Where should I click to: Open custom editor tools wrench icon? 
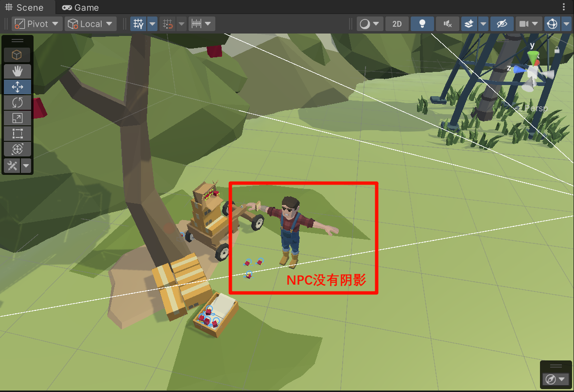click(x=12, y=166)
